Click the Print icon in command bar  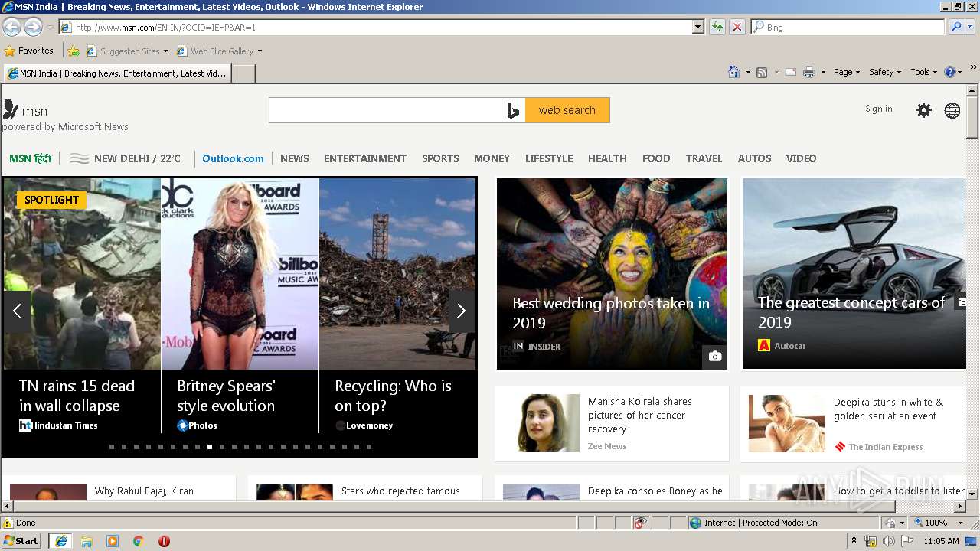point(809,72)
